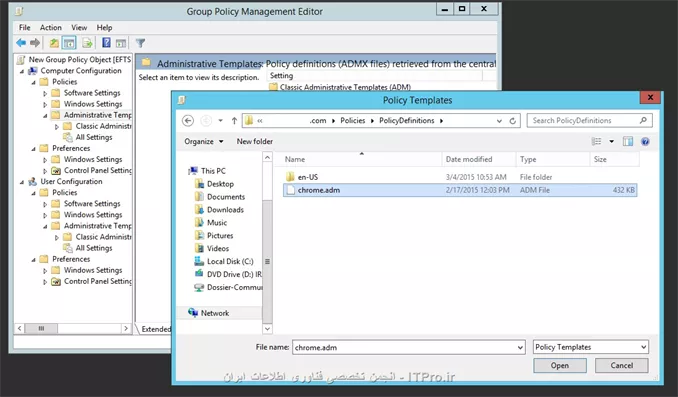Image resolution: width=678 pixels, height=397 pixels.
Task: Click the Refresh icon in the address bar
Action: pyautogui.click(x=512, y=121)
